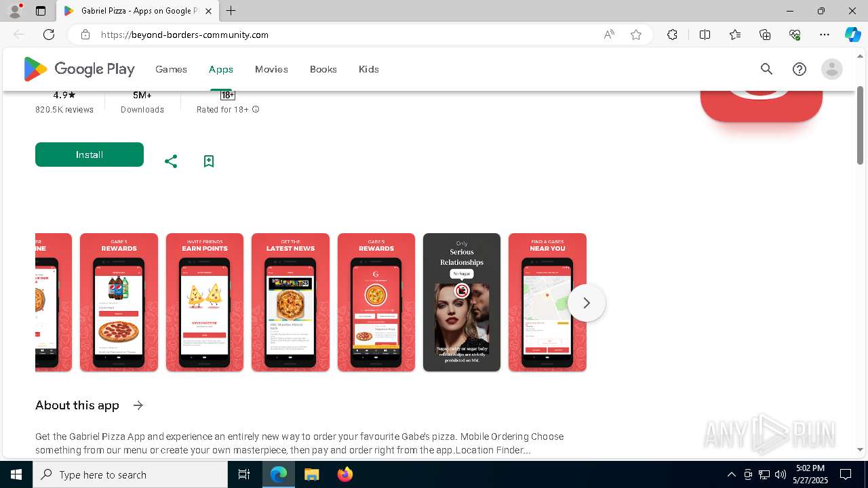
Task: Share this app via share icon
Action: click(x=171, y=161)
